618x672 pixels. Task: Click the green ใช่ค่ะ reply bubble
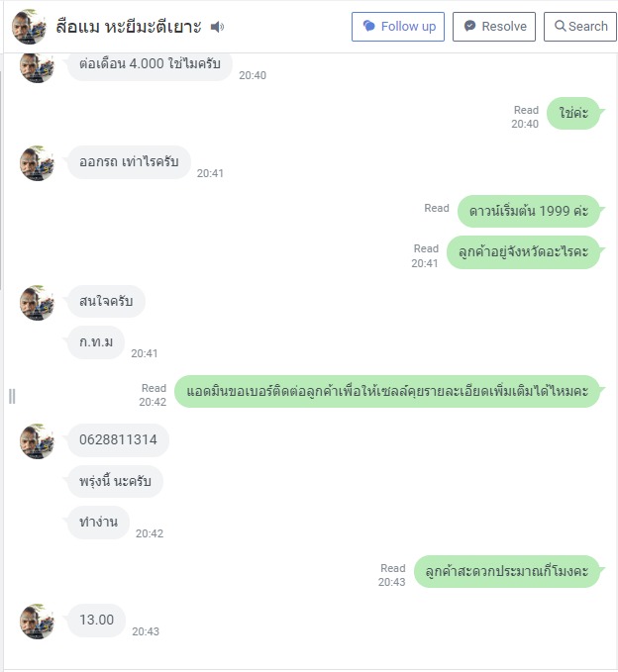pyautogui.click(x=573, y=114)
